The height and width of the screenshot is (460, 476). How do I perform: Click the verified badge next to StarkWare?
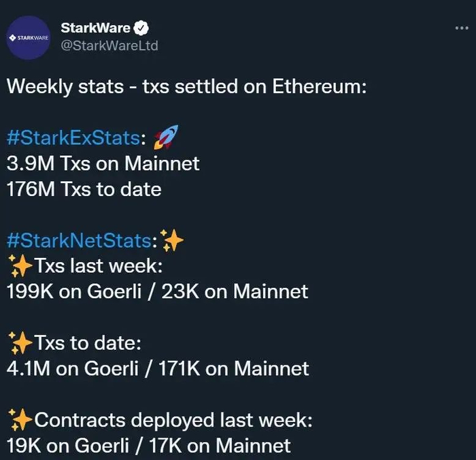click(x=142, y=28)
